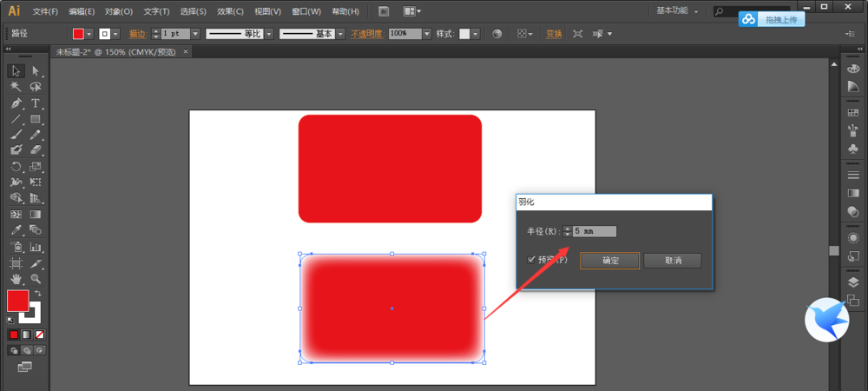The height and width of the screenshot is (391, 868).
Task: Select the Type tool
Action: tap(36, 103)
